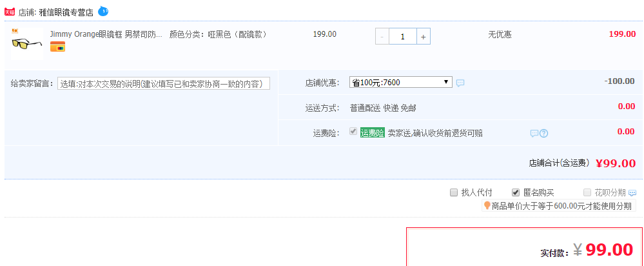Image resolution: width=644 pixels, height=266 pixels.
Task: Increase quantity with the plus button
Action: click(x=424, y=37)
